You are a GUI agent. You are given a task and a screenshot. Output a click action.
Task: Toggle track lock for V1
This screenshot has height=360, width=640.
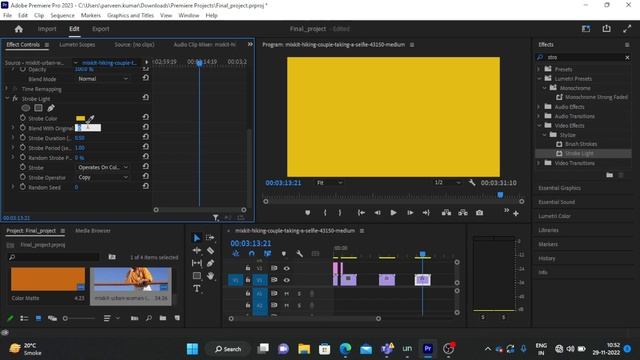tap(248, 280)
